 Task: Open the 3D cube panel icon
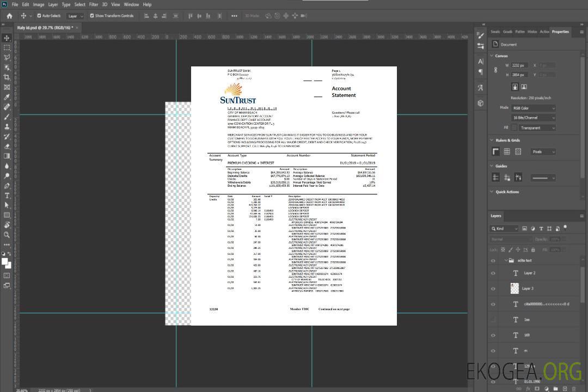[x=480, y=103]
